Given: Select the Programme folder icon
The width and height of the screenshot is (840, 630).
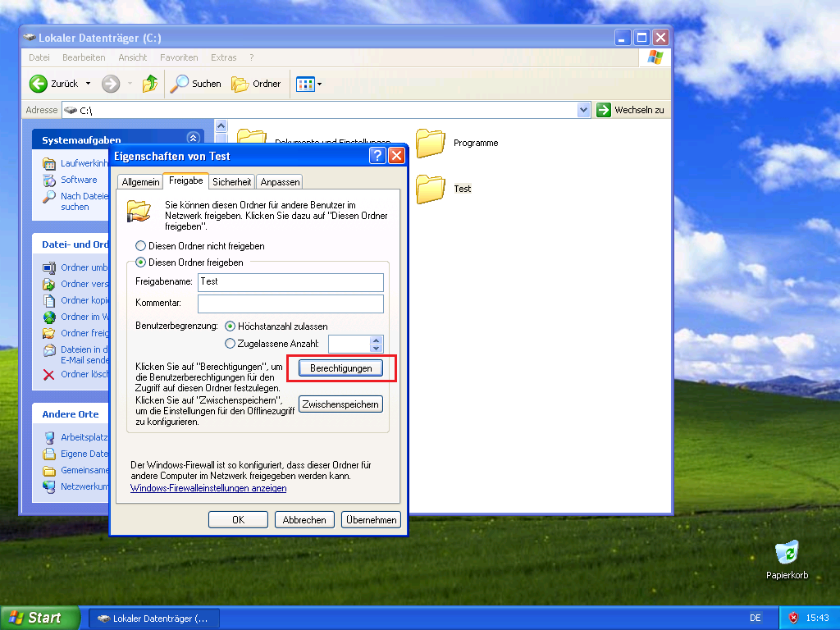Looking at the screenshot, I should [x=430, y=143].
